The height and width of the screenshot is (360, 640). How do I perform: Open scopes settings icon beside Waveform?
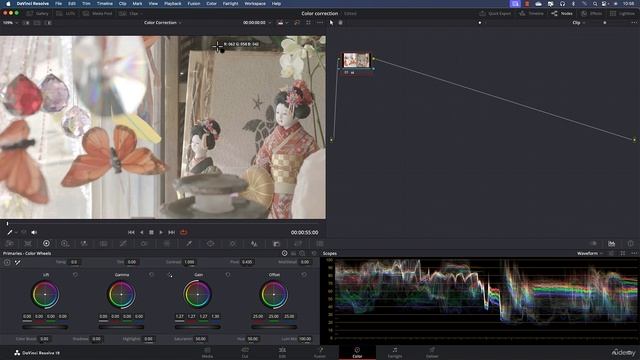pos(611,253)
